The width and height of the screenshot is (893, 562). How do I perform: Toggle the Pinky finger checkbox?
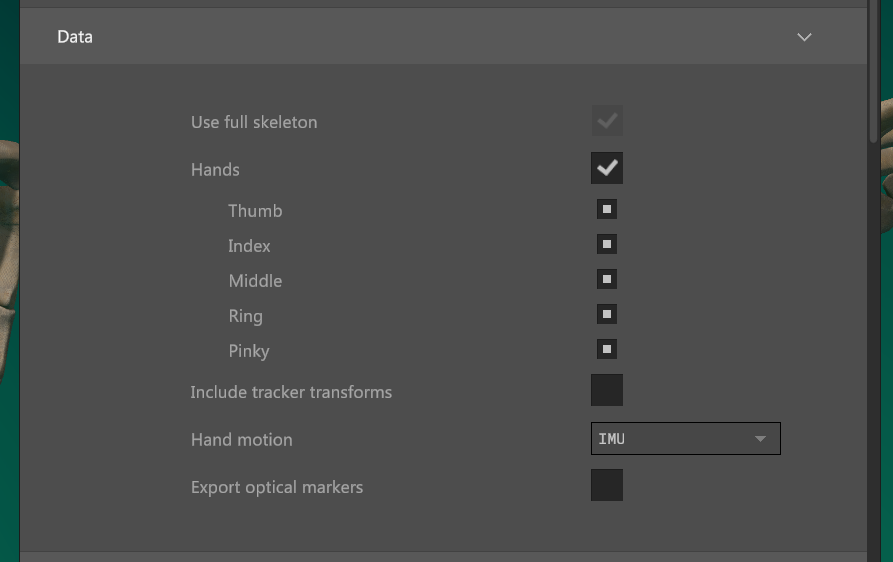pyautogui.click(x=607, y=350)
